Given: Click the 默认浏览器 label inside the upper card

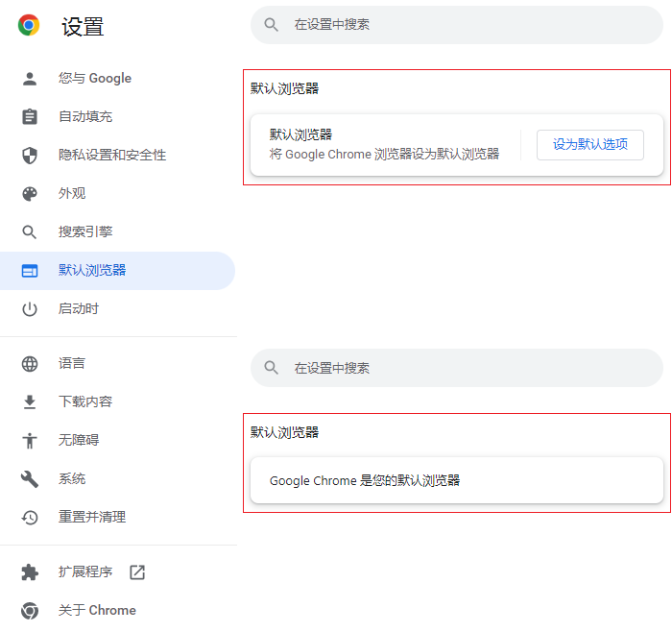Looking at the screenshot, I should click(300, 134).
